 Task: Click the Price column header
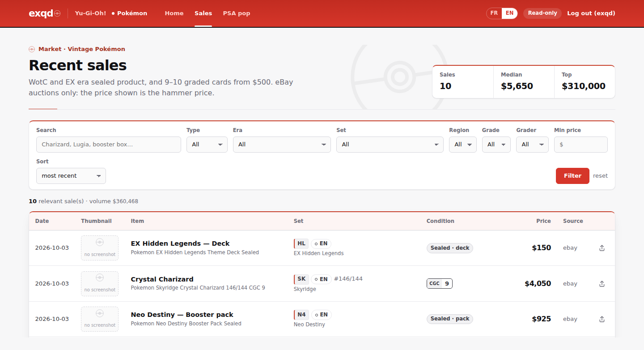(543, 221)
